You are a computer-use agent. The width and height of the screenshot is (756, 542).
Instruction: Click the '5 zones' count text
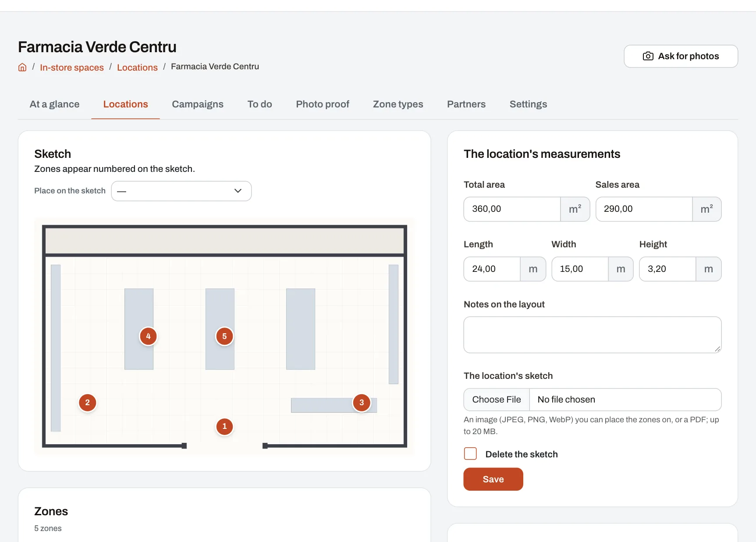click(x=48, y=528)
